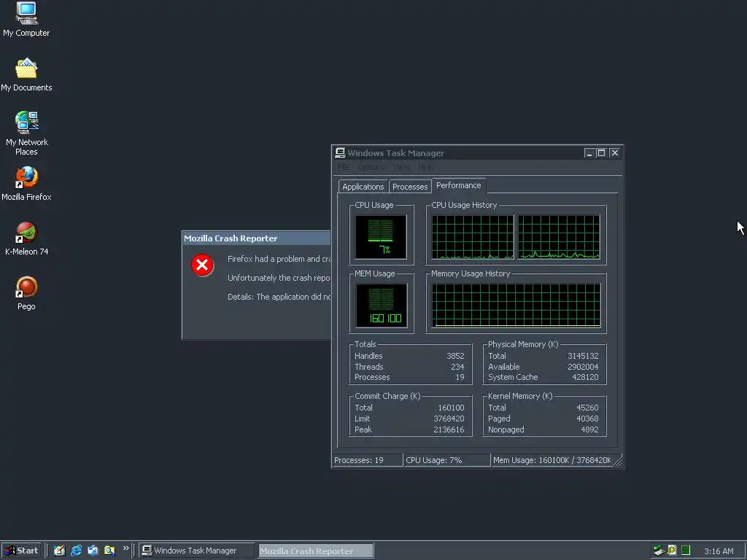Click System Cache value 428120

585,377
